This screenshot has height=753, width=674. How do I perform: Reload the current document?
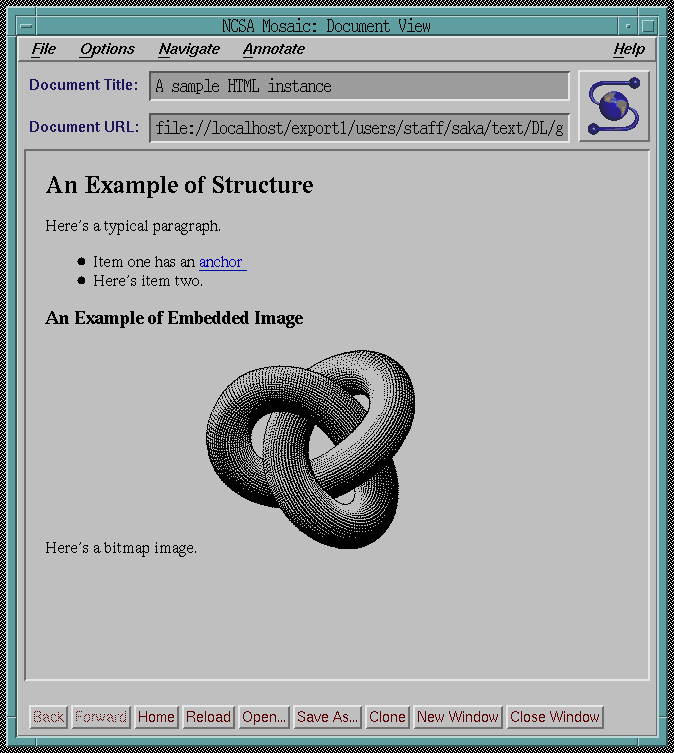click(209, 717)
